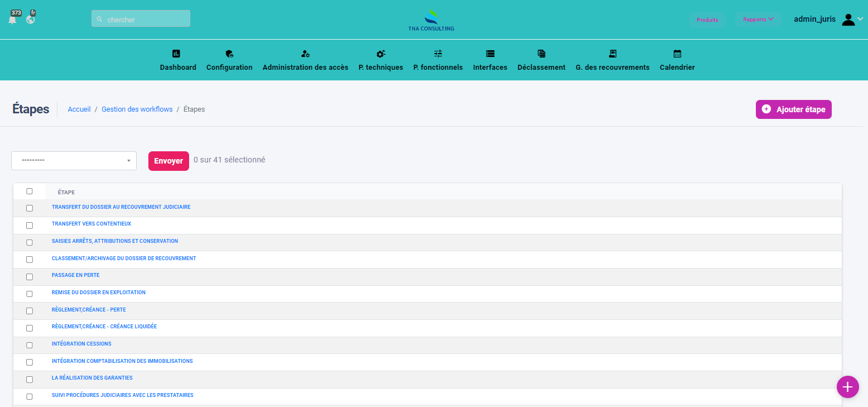Expand the Rapports dropdown
The width and height of the screenshot is (868, 407).
(x=758, y=20)
